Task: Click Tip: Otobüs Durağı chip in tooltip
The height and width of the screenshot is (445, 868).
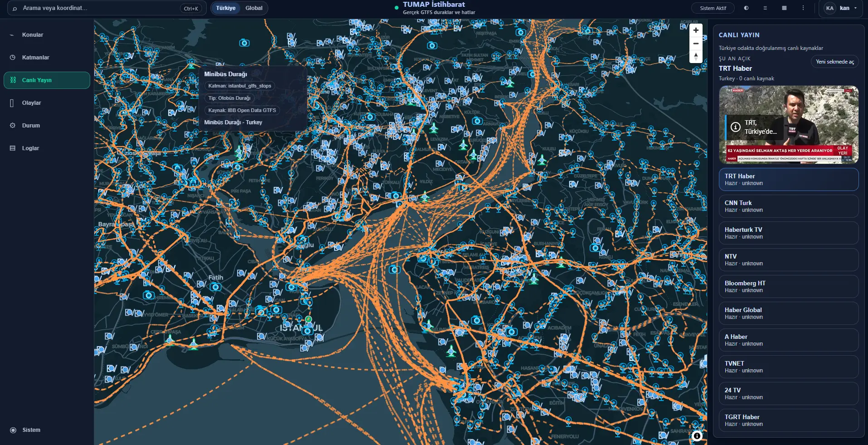Action: click(229, 98)
